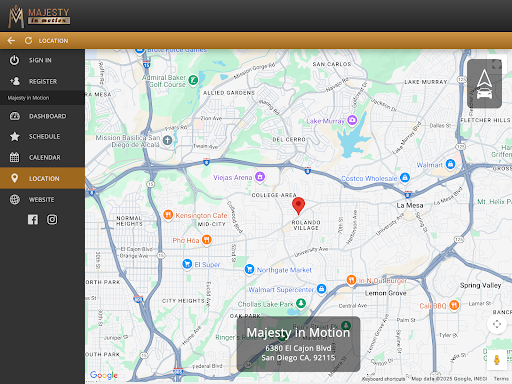Open the map Terms link

(501, 379)
